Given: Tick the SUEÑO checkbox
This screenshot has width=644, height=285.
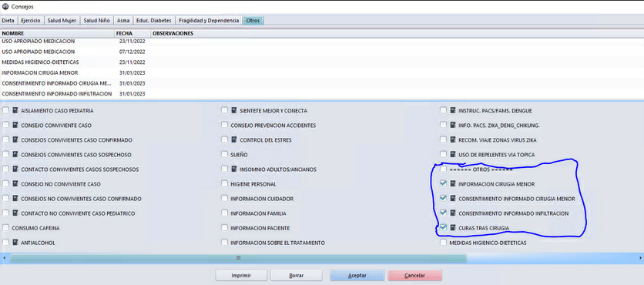Looking at the screenshot, I should [224, 154].
